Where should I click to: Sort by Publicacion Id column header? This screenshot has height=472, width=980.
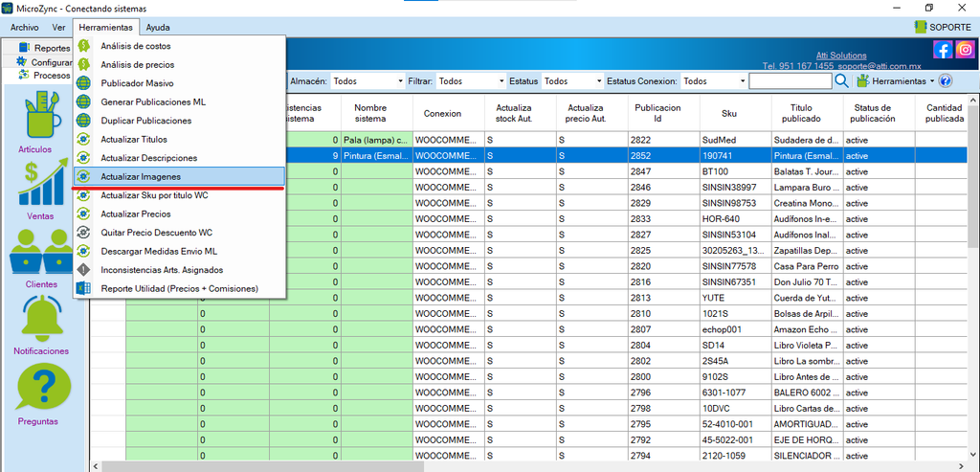click(664, 113)
